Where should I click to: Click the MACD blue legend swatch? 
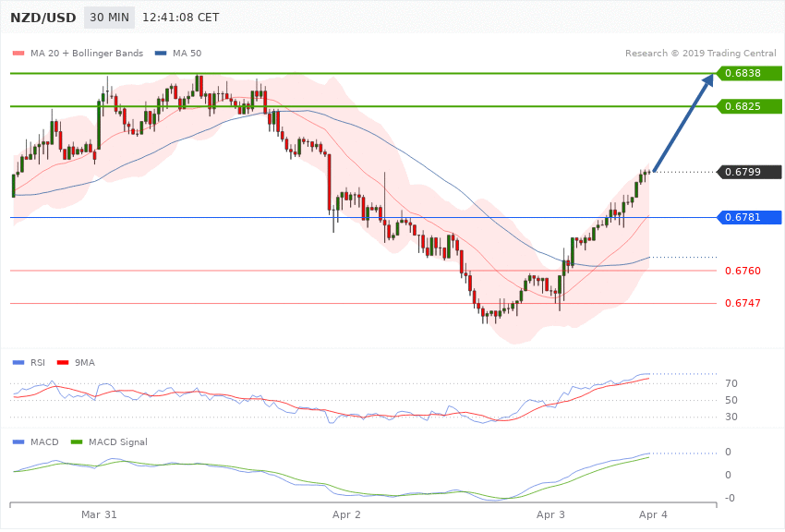(18, 441)
